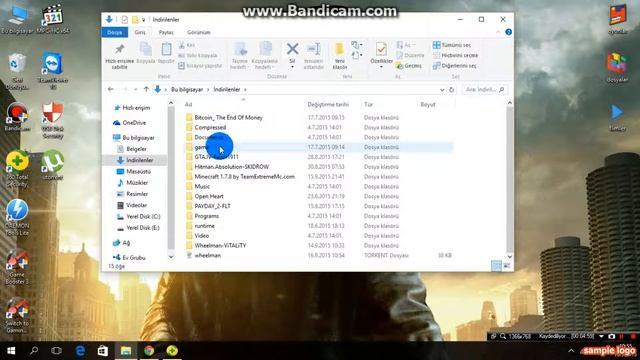Select all with Tümünü seç
This screenshot has height=360, width=640.
coord(452,45)
